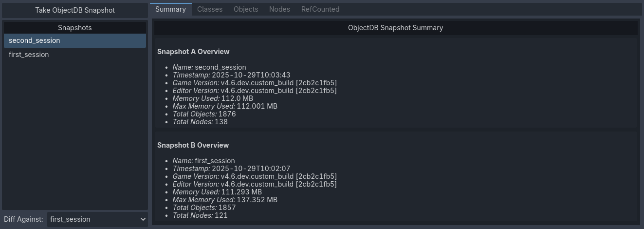Viewport: 644px width, 229px height.
Task: Click the Diff Against label
Action: [23, 219]
